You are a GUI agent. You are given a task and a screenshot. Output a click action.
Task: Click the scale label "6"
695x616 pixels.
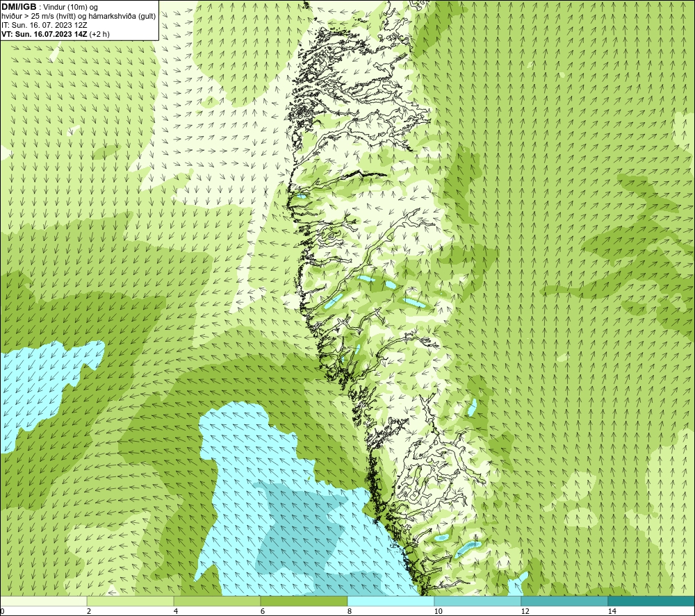click(x=263, y=611)
